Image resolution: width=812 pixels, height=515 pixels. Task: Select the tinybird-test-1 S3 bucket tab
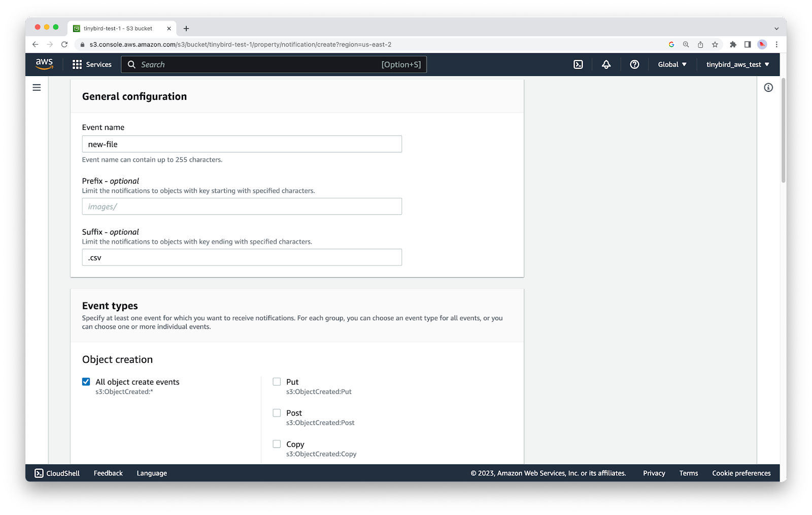pos(118,28)
